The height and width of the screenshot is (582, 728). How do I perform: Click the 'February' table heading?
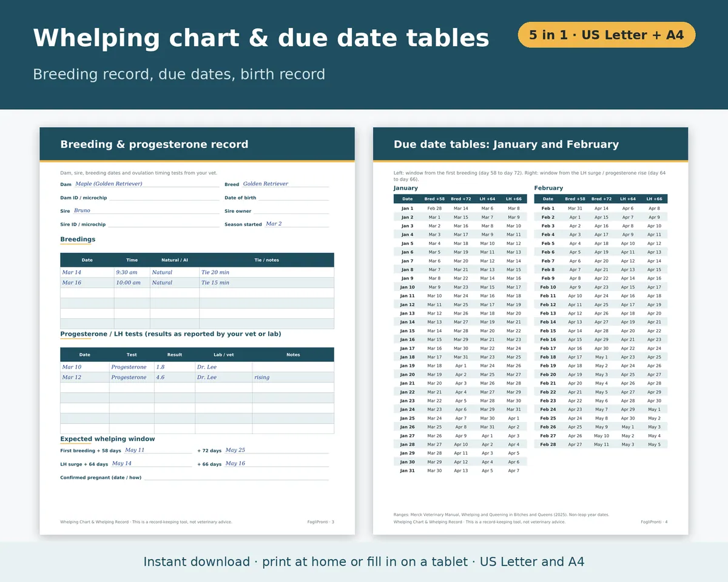pos(548,189)
